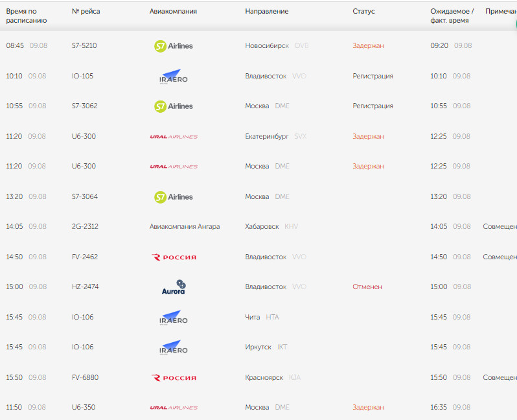
Task: Click 'Отменен' status for Aurora flight
Action: 367,286
